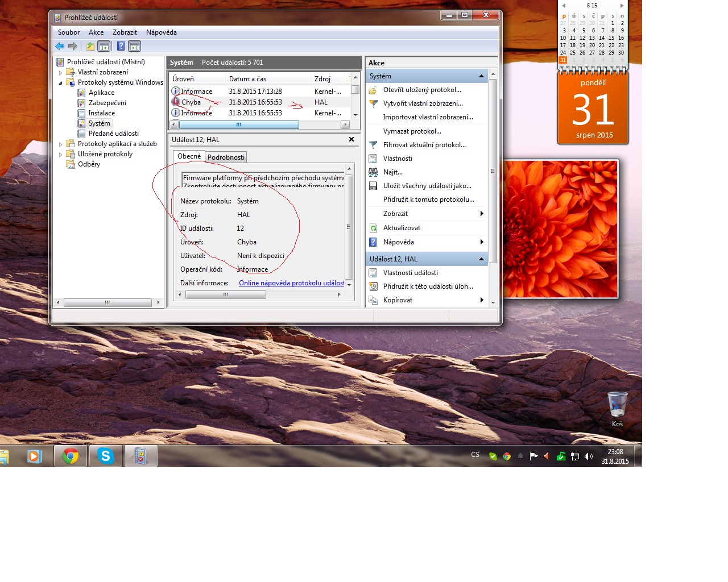This screenshot has width=728, height=582.
Task: Collapse the Systém actions section
Action: [x=481, y=76]
